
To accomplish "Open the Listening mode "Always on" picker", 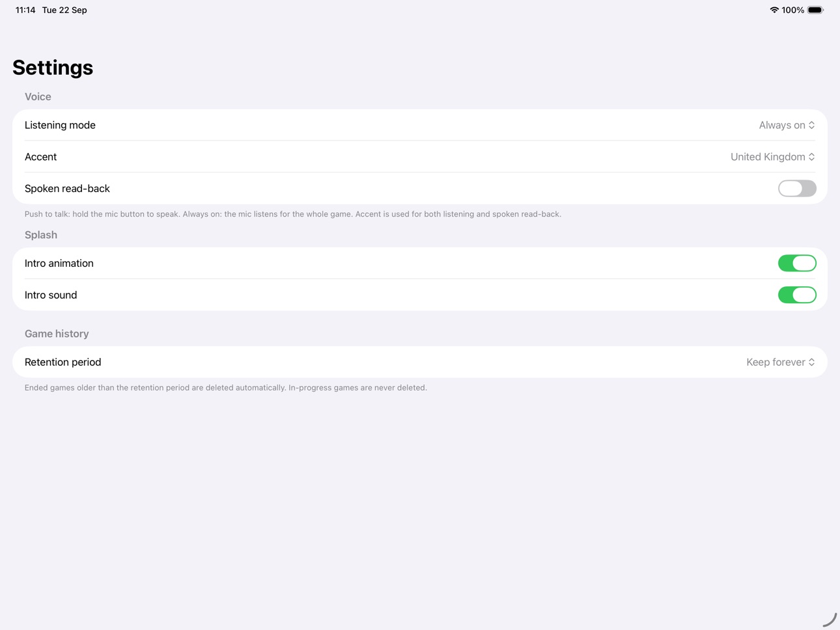I will [787, 125].
